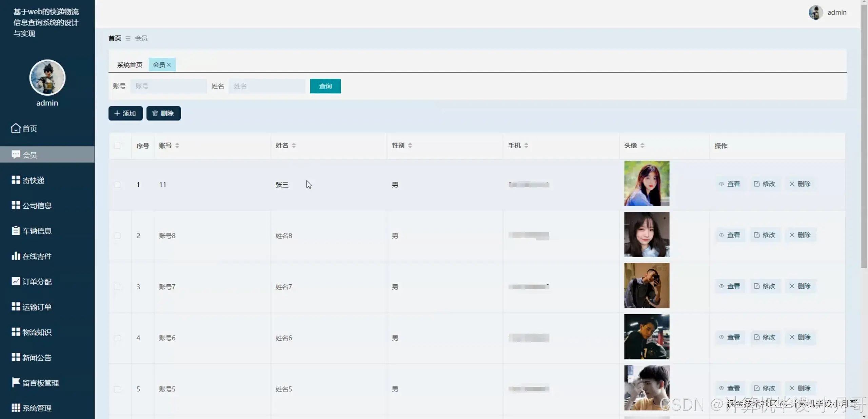This screenshot has width=868, height=419.
Task: Click the 留言板管理 flag icon
Action: point(16,382)
